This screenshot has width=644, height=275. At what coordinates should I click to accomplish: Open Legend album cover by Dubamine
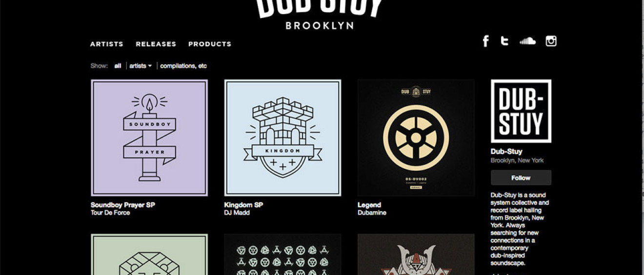[416, 138]
